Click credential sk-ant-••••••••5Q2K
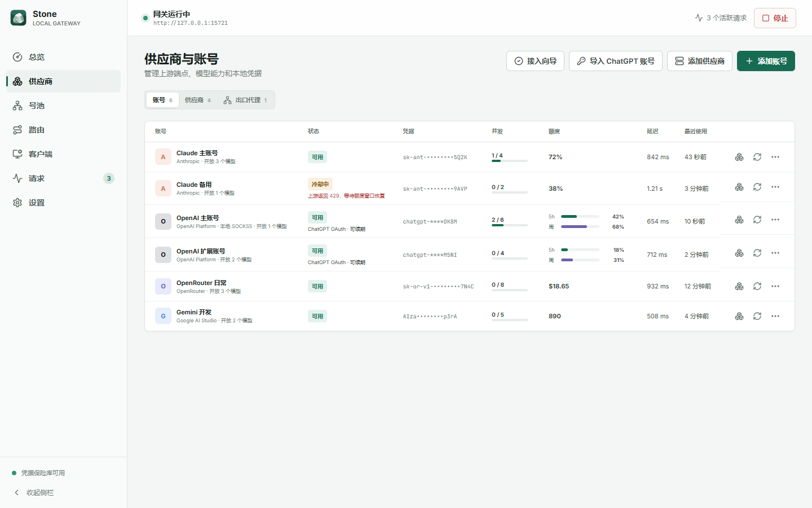 click(435, 157)
